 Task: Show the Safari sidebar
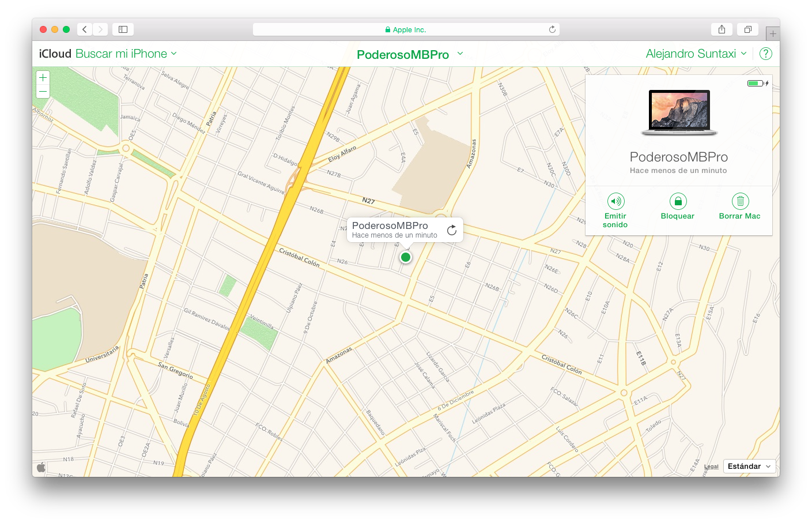pos(123,29)
